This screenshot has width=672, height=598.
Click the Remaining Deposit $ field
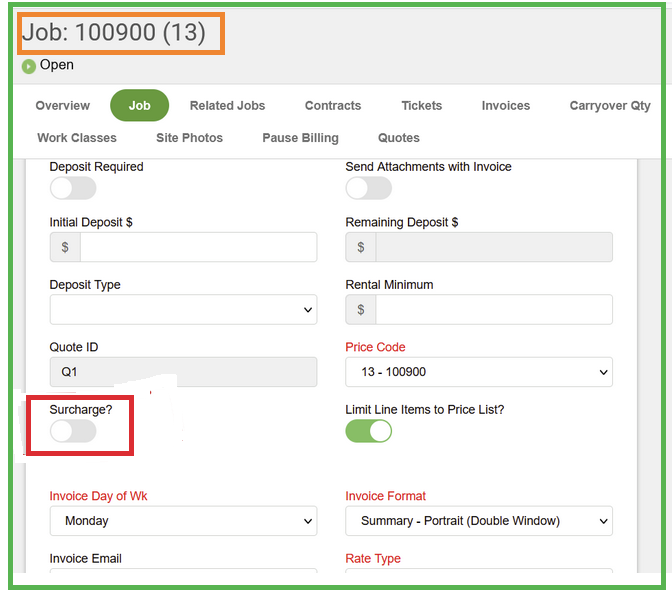(x=494, y=247)
